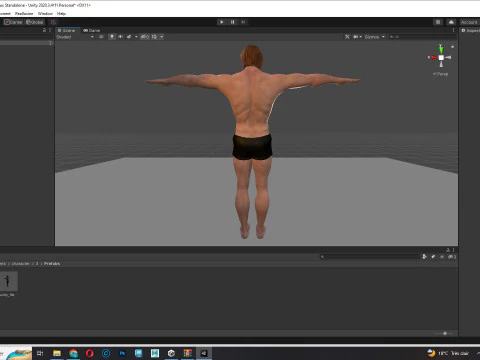Start Play mode with the Play button
The width and height of the screenshot is (480, 360).
[222, 22]
